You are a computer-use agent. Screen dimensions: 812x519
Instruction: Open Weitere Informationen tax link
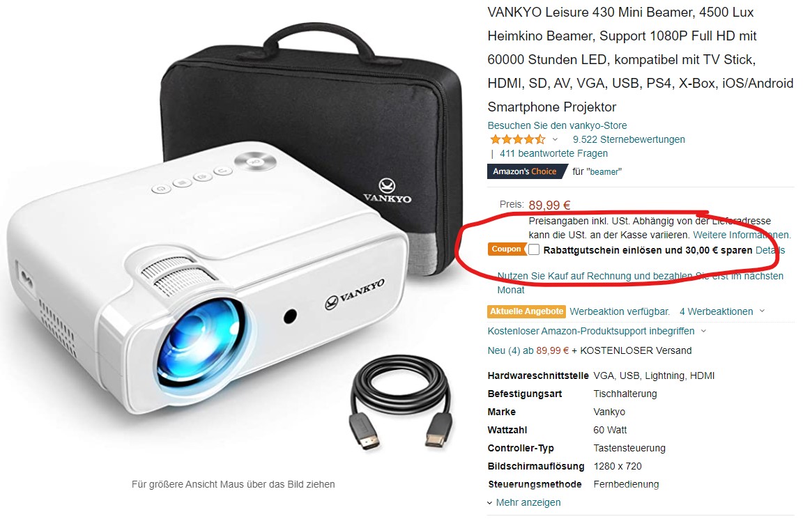coord(742,235)
